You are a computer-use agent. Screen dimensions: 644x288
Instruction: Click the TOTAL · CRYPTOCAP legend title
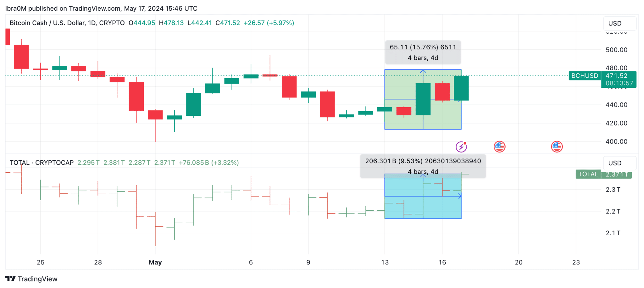tap(42, 163)
